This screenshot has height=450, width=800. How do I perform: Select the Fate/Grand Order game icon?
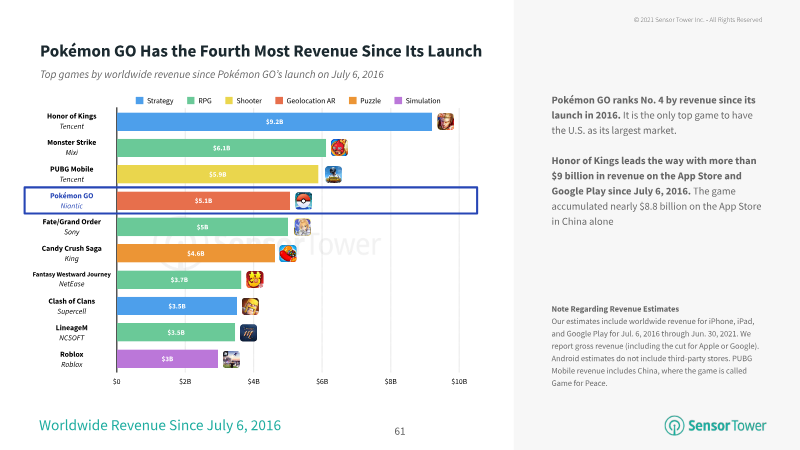302,227
